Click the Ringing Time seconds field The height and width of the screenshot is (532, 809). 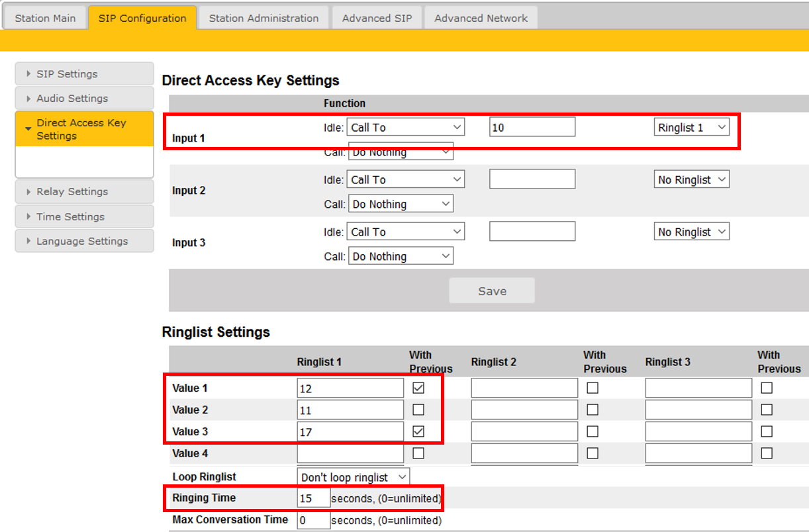click(313, 498)
